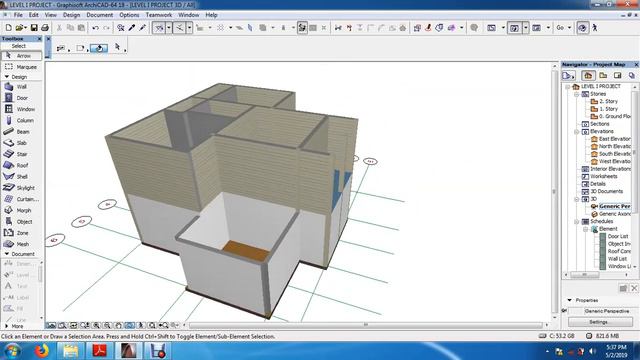Open the File menu
Screen dimensions: 640x360
(x=18, y=15)
